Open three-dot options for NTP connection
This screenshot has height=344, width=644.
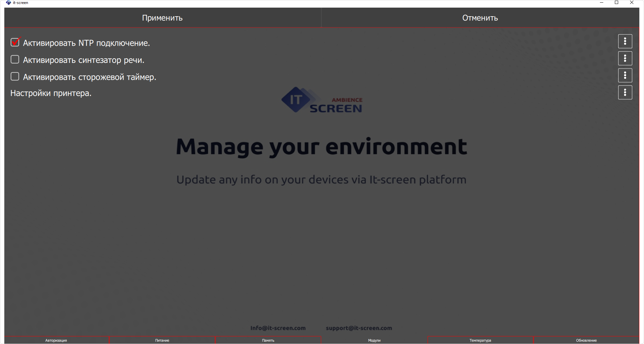625,41
